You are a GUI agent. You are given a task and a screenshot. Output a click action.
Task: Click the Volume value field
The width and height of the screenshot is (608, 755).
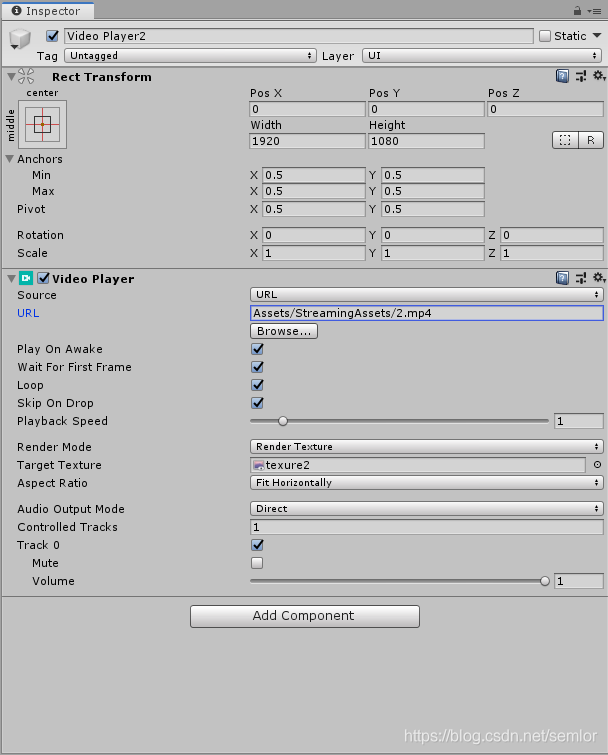point(579,581)
